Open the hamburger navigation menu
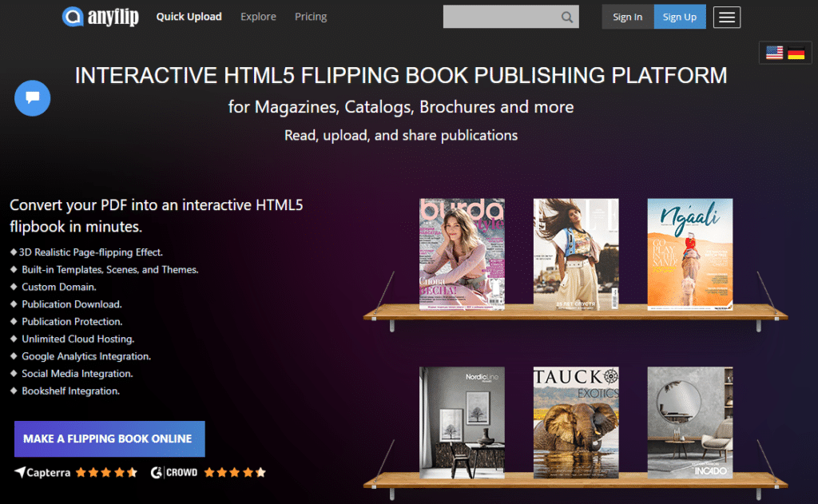 pyautogui.click(x=726, y=17)
